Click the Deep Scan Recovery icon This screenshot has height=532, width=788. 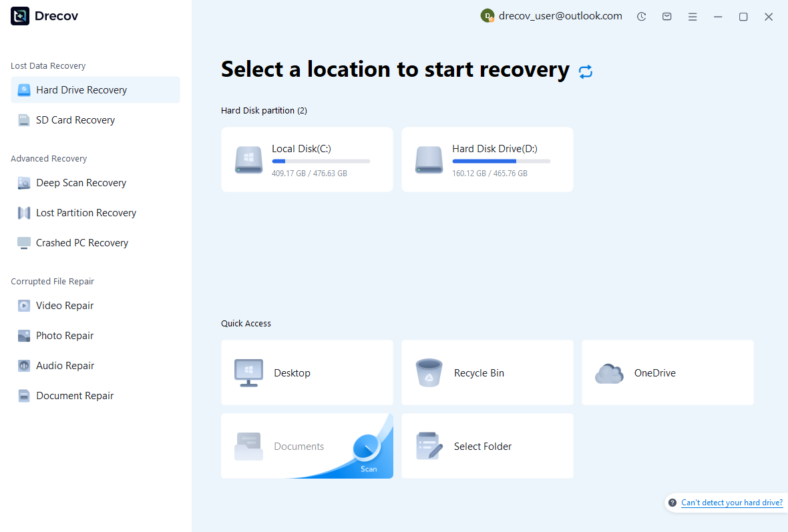pos(23,183)
